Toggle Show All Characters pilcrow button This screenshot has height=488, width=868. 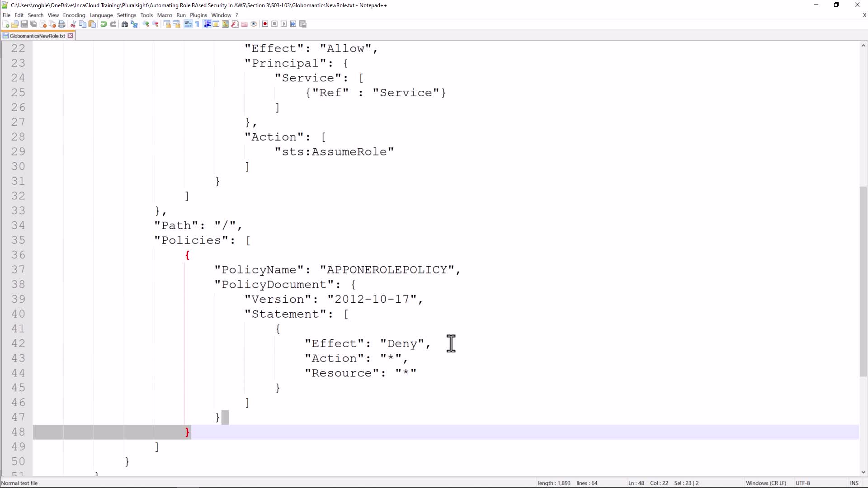pyautogui.click(x=198, y=24)
